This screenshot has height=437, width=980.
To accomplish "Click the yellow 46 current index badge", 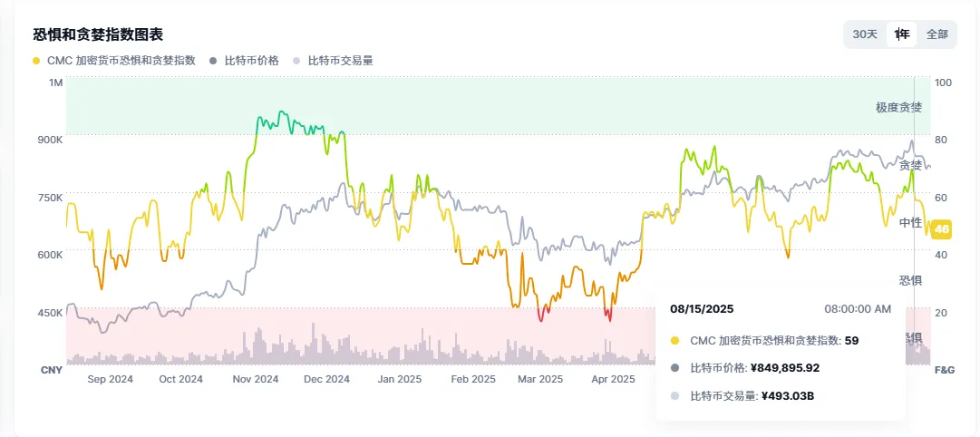I will [x=941, y=229].
